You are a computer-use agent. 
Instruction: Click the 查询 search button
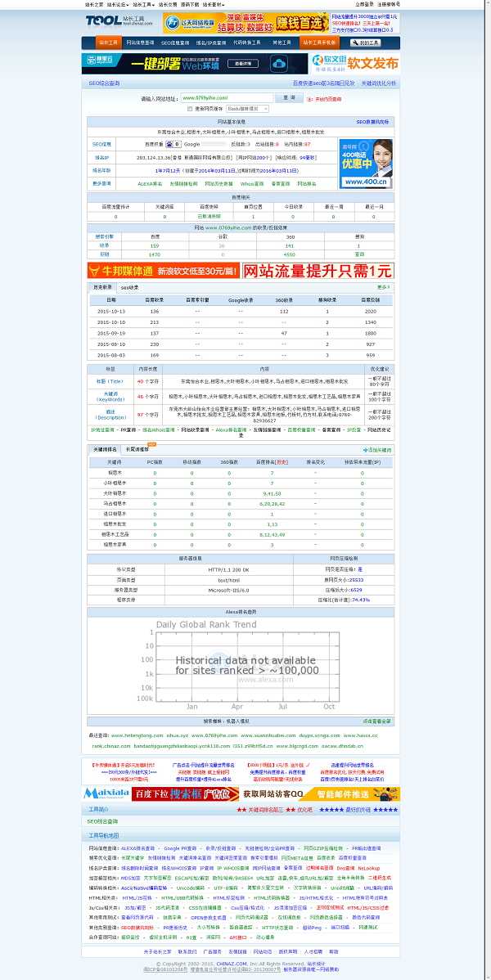pos(287,97)
